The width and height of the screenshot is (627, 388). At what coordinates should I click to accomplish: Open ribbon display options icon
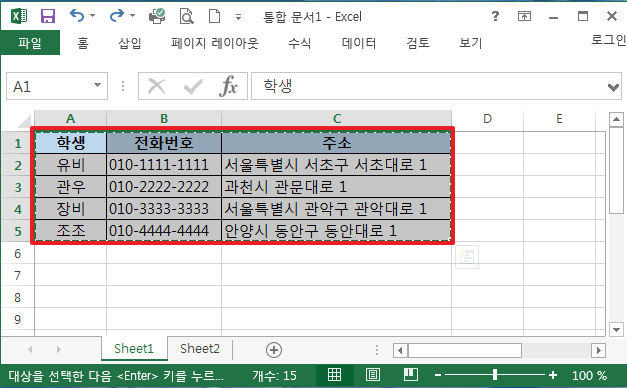click(524, 16)
